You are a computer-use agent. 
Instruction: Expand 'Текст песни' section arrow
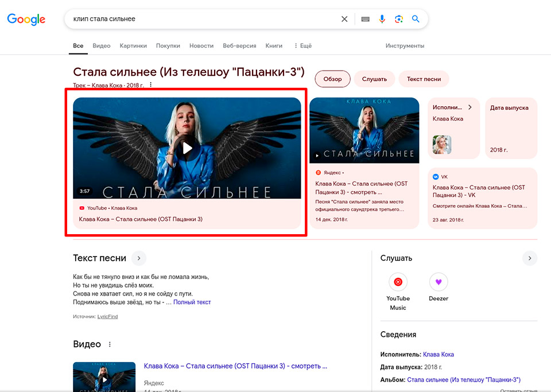pos(139,258)
